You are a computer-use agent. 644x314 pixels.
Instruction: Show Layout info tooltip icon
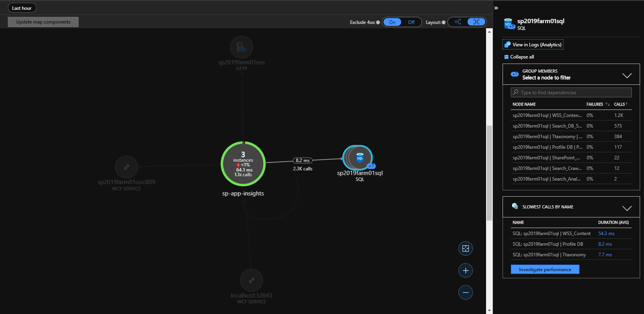coord(444,22)
